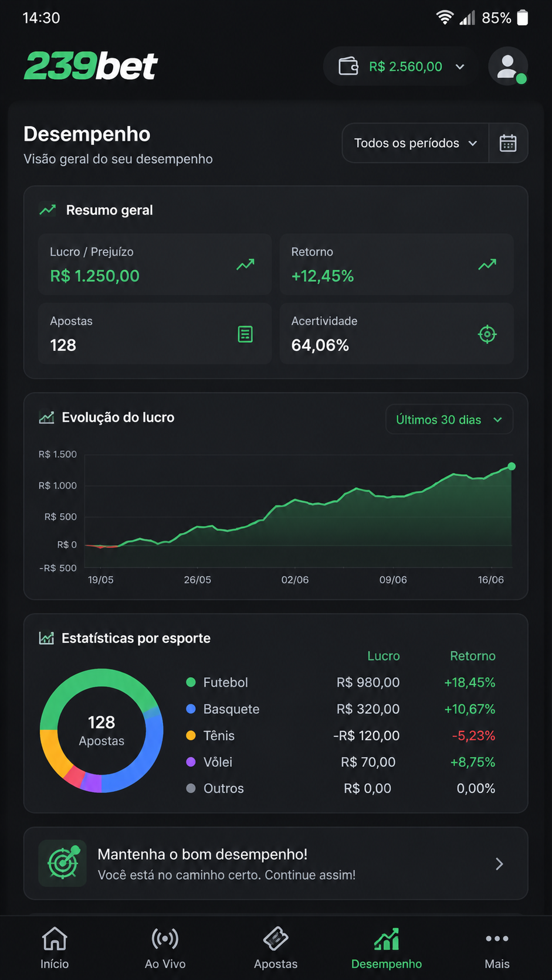The height and width of the screenshot is (980, 552).
Task: Select the Tênis row label
Action: pos(219,736)
